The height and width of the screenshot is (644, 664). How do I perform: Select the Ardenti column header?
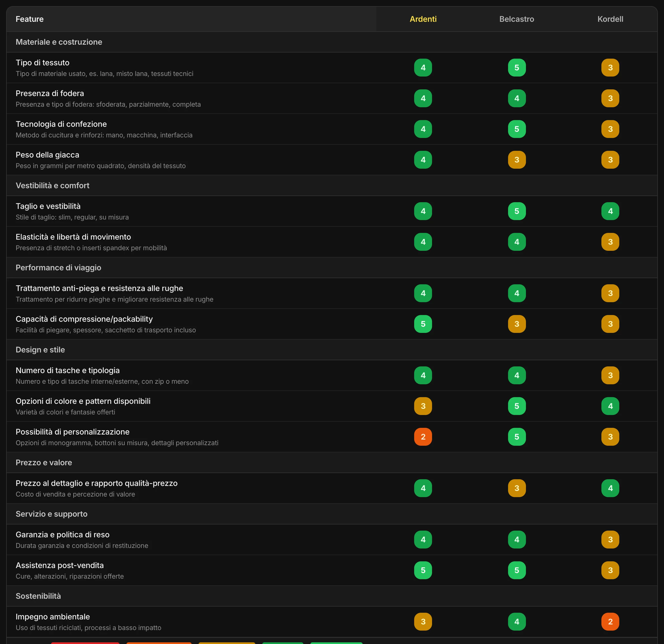pos(423,19)
